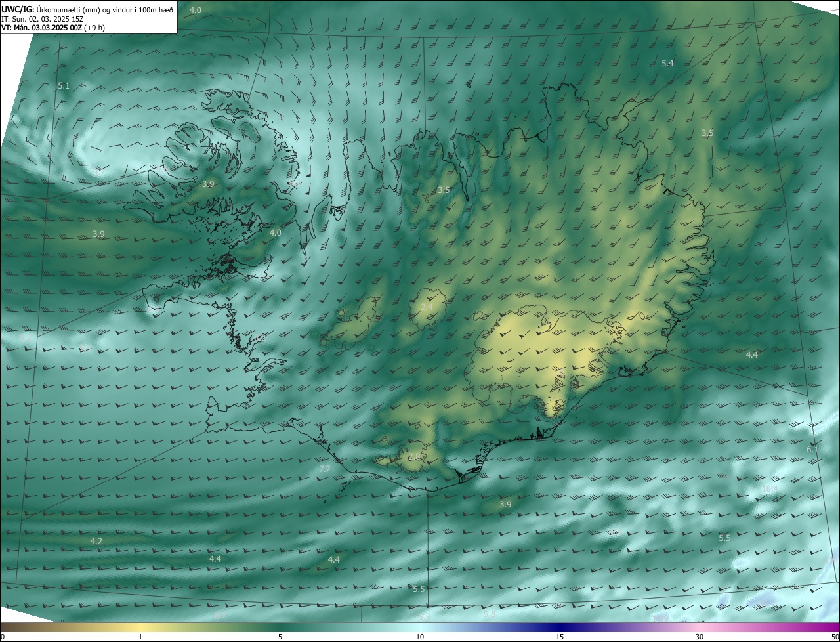Click the "30" tick label on the legend
The width and height of the screenshot is (840, 642).
[x=700, y=637]
